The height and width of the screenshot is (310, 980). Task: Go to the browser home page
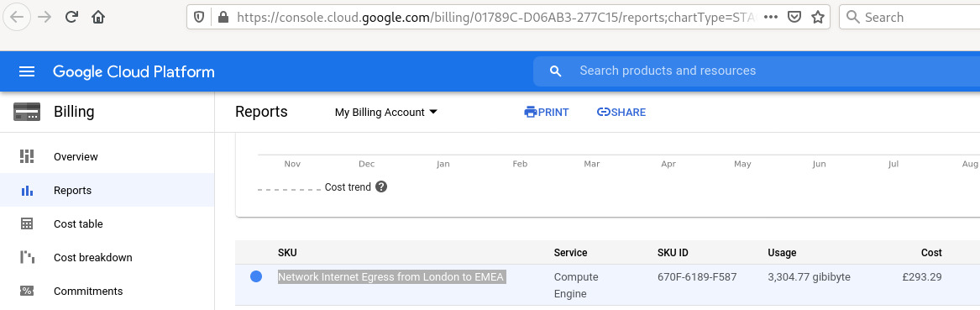(98, 18)
